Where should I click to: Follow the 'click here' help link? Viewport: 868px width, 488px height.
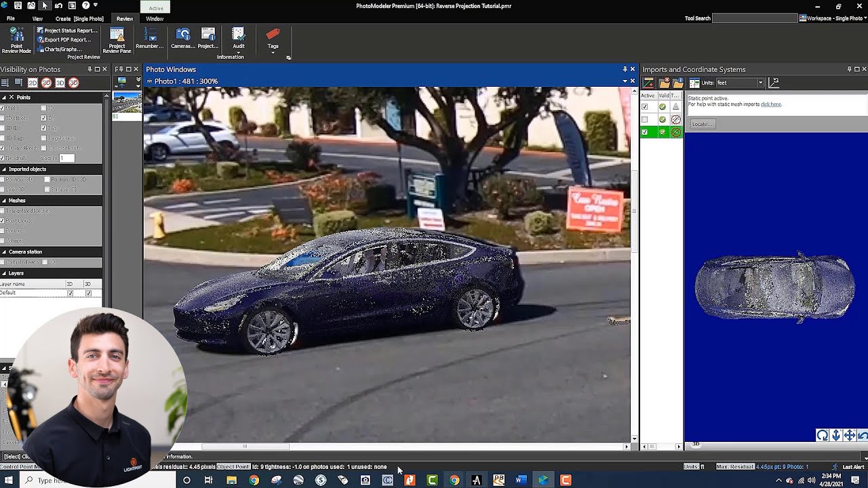tap(771, 104)
